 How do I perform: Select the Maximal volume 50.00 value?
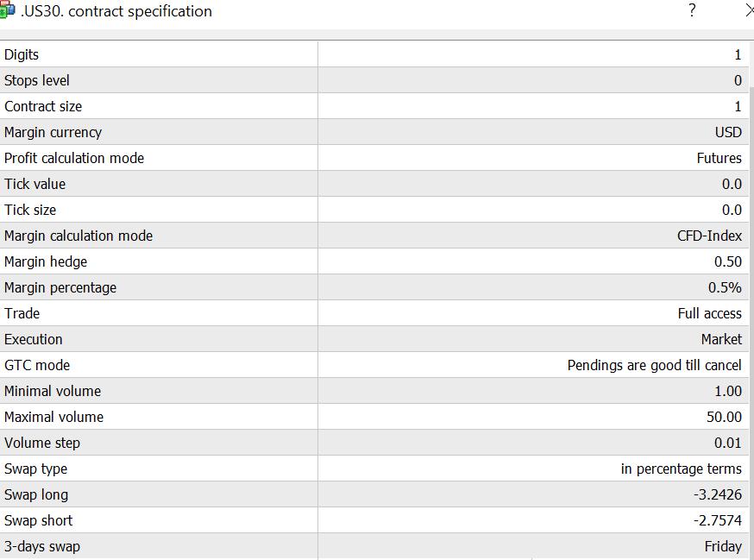coord(724,417)
